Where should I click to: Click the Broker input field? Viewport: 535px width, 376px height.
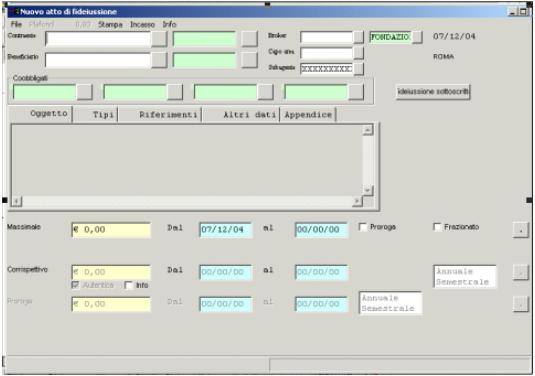tap(327, 37)
